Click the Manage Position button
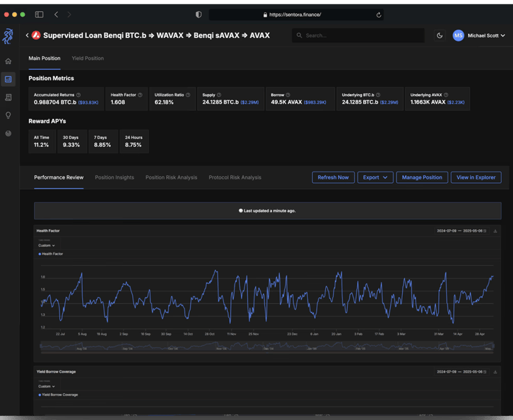513x420 pixels. pyautogui.click(x=421, y=178)
